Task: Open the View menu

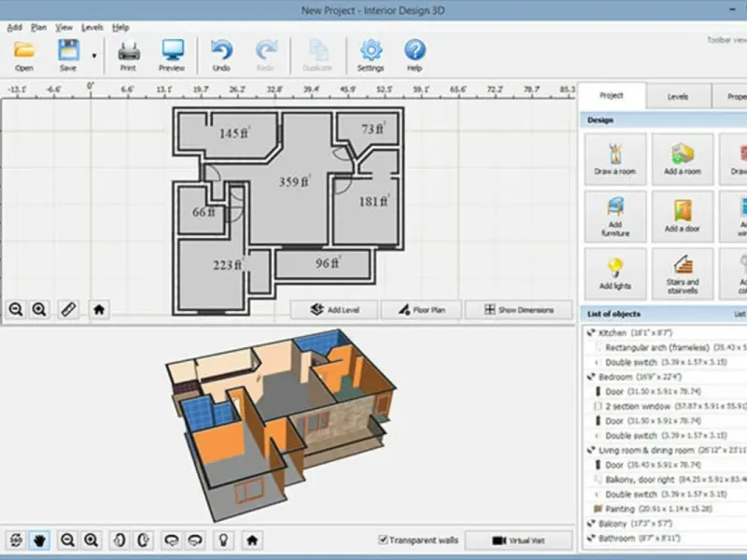Action: [63, 28]
